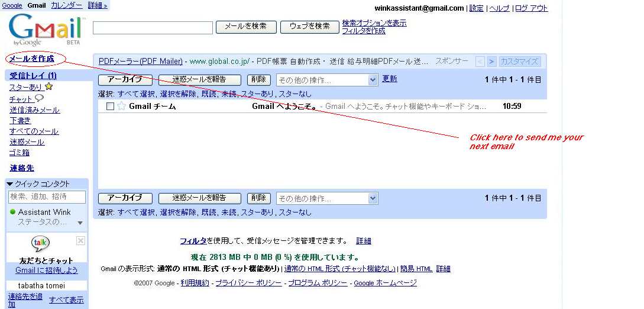Click Gmail に招待しよう link

[x=46, y=271]
